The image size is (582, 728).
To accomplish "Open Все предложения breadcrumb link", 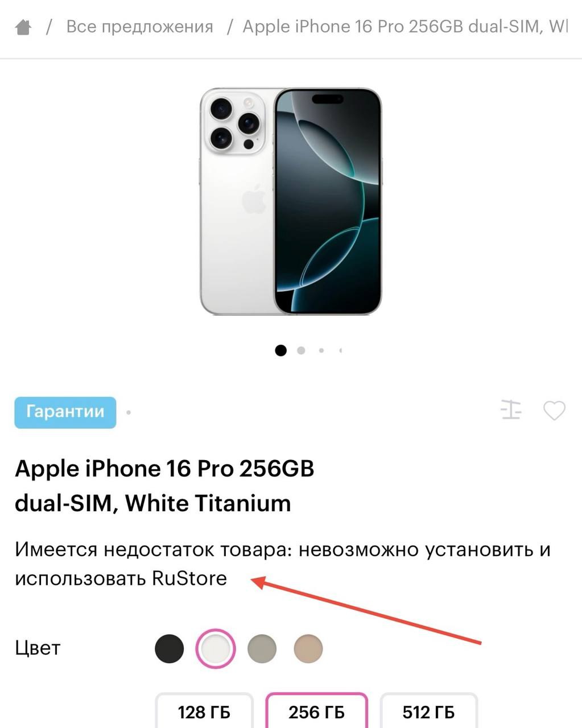I will click(x=140, y=26).
